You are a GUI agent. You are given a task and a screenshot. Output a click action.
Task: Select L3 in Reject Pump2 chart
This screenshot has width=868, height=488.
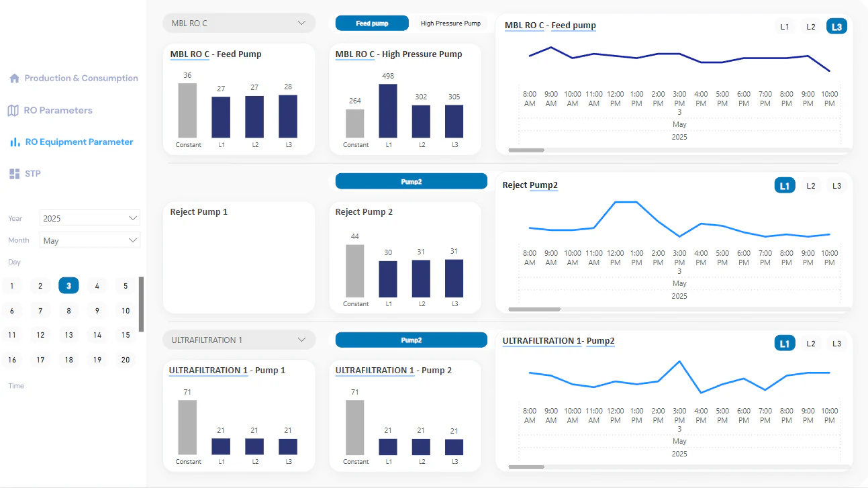click(x=836, y=186)
